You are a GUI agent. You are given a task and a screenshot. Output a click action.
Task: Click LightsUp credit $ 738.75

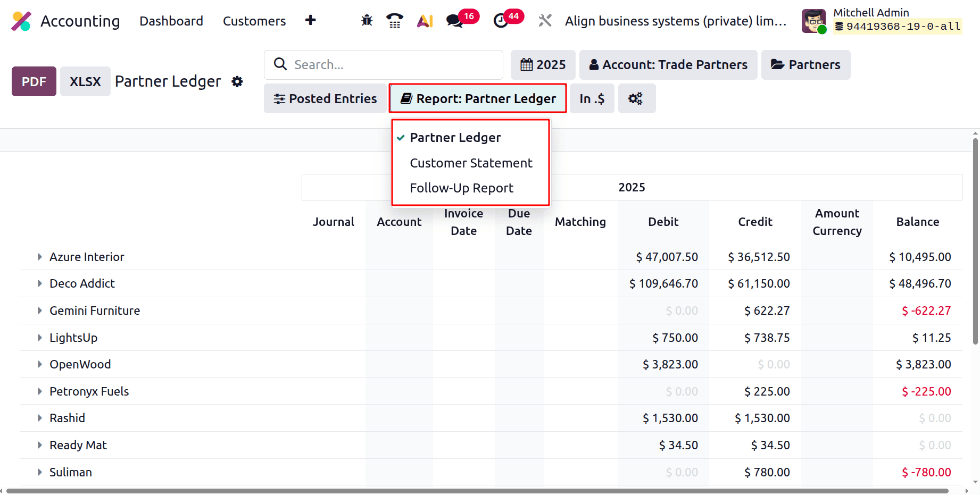(767, 338)
